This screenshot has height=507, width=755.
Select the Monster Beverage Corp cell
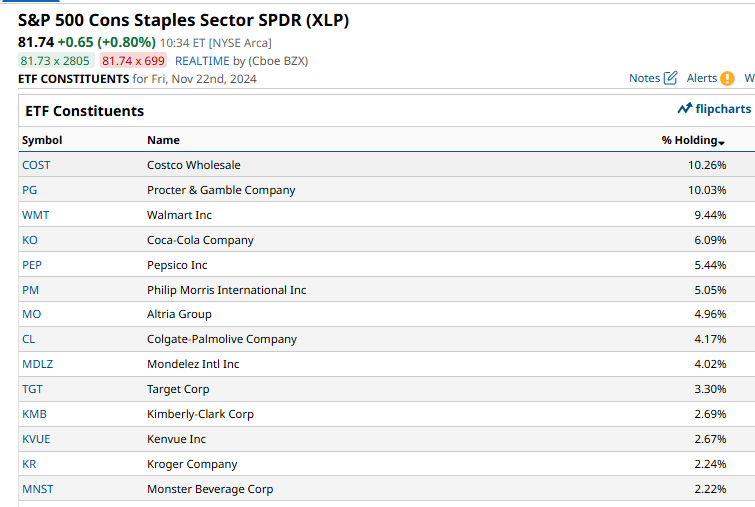click(210, 490)
